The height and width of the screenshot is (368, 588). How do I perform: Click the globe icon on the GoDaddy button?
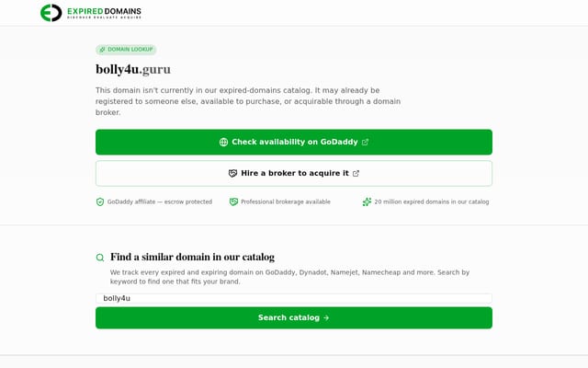[223, 142]
